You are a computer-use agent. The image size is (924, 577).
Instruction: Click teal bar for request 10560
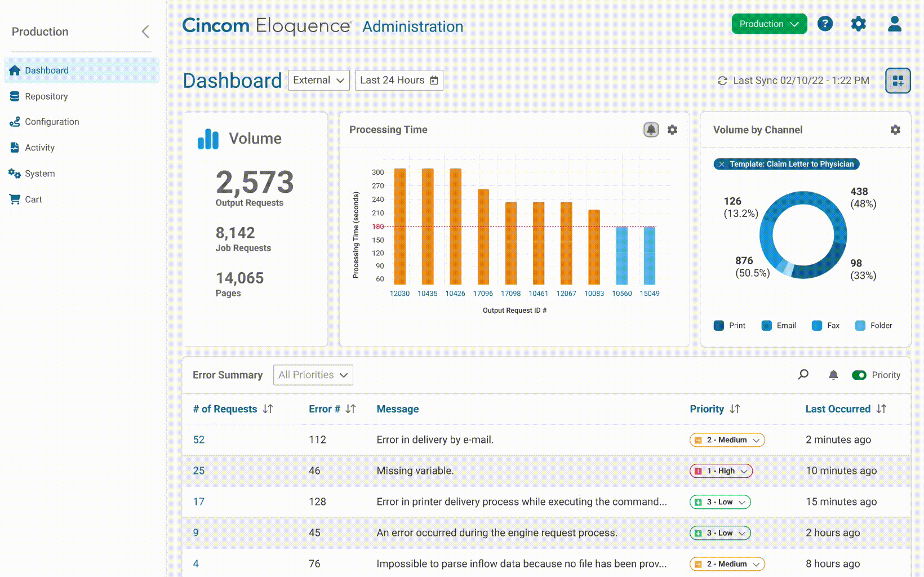click(622, 256)
